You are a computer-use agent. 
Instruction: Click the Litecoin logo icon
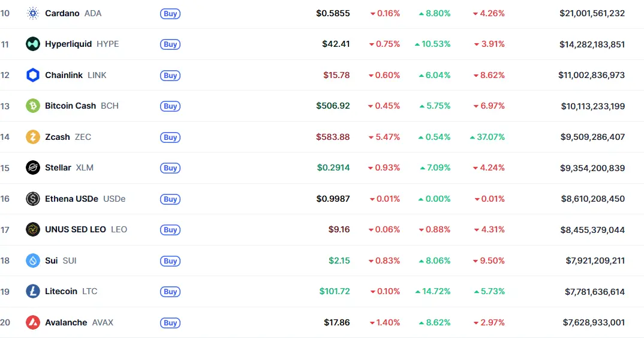[33, 291]
